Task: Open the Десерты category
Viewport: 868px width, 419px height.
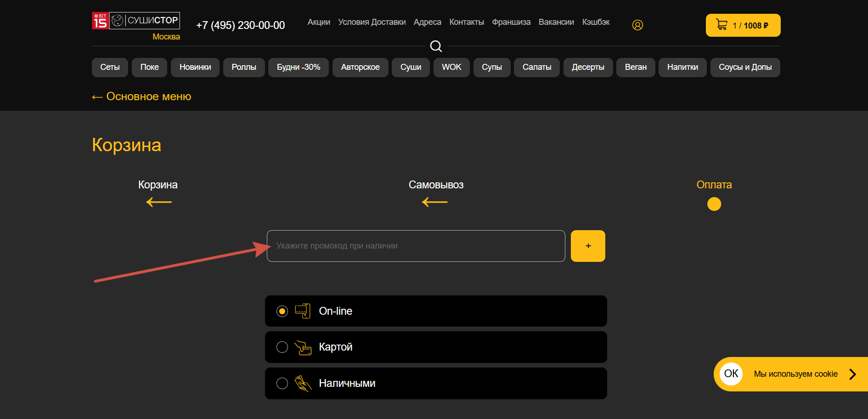Action: pos(588,68)
